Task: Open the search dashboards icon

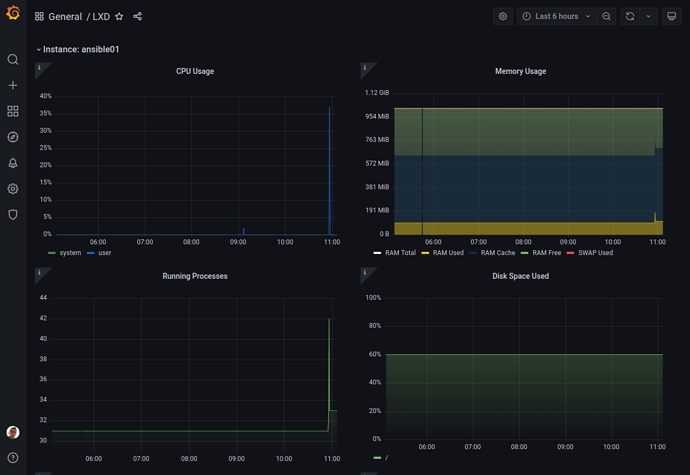Action: pos(13,59)
